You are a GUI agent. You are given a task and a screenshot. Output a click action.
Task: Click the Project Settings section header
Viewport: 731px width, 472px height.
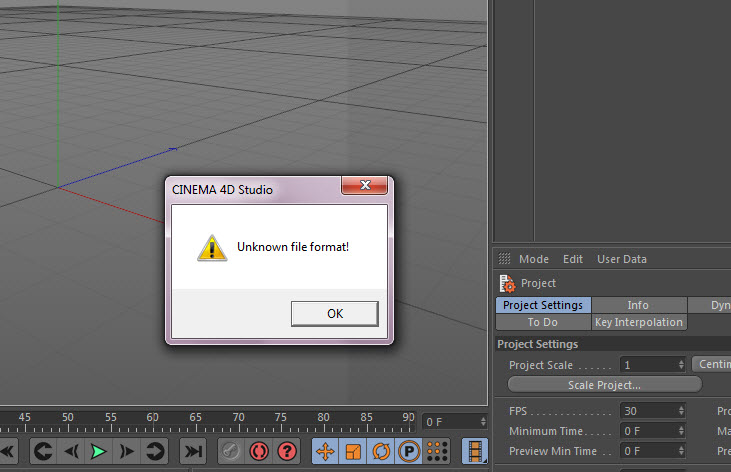point(613,344)
